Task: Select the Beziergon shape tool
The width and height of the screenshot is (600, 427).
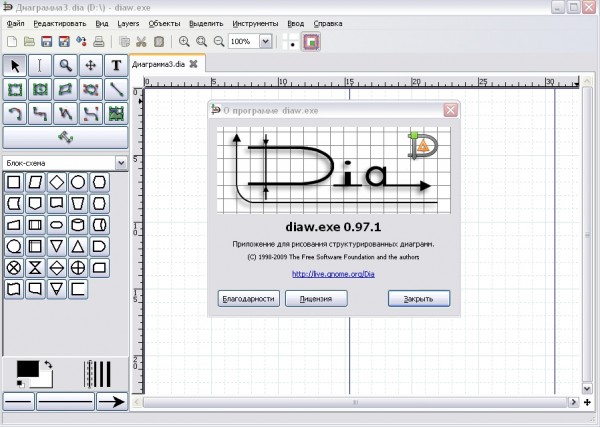Action: [x=91, y=90]
